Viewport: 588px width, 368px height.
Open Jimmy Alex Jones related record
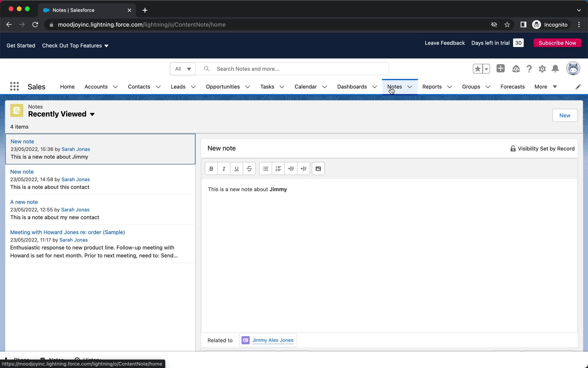click(273, 340)
